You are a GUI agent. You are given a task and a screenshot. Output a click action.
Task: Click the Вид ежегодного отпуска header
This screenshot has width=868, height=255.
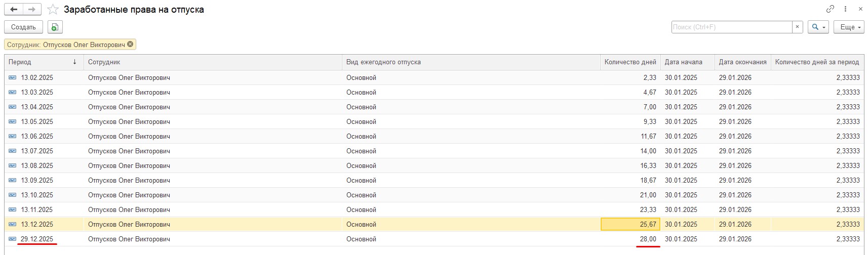(x=383, y=62)
